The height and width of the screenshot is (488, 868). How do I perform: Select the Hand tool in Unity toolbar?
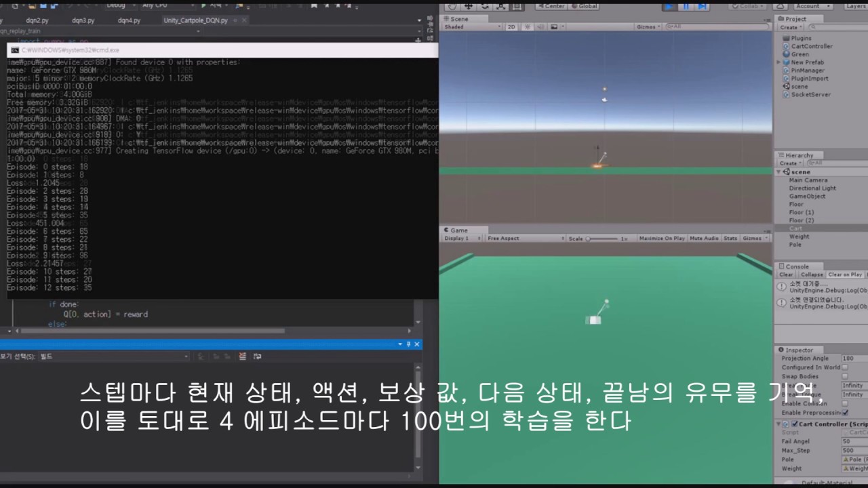pyautogui.click(x=451, y=6)
